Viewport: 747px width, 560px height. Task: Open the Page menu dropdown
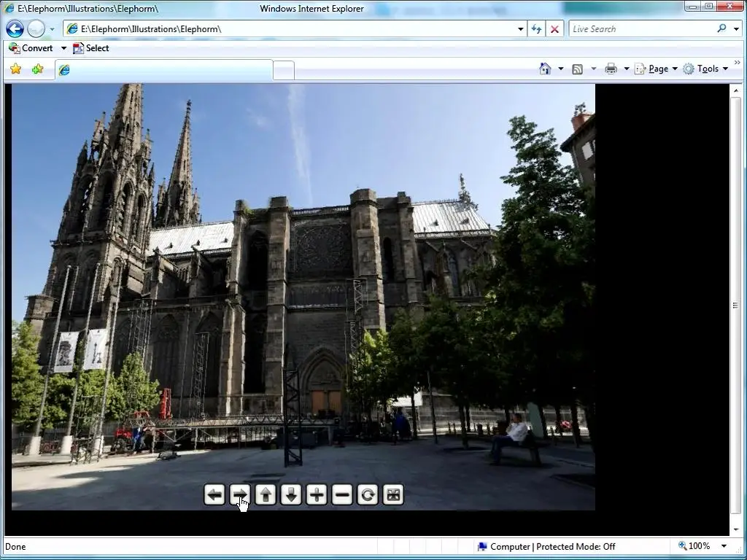tap(658, 69)
